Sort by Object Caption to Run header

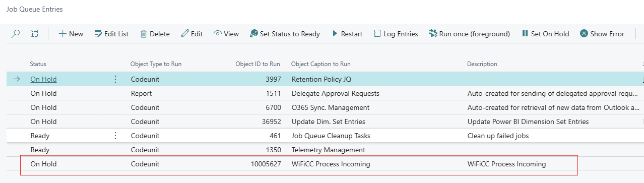point(321,64)
